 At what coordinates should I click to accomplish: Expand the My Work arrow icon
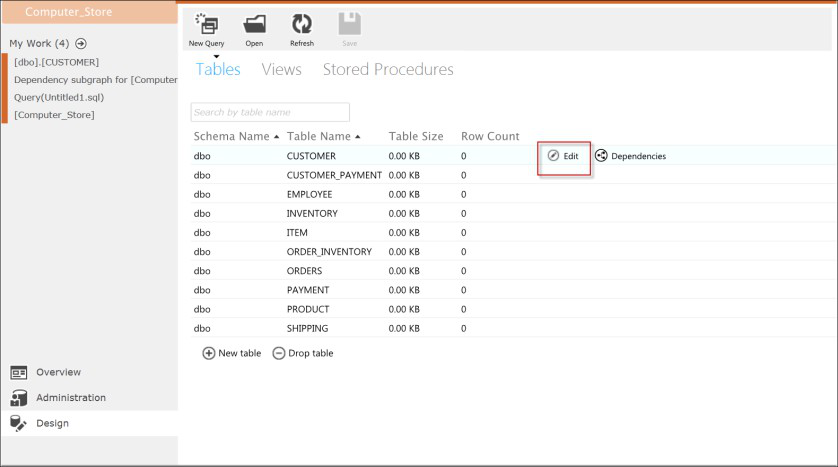click(81, 44)
